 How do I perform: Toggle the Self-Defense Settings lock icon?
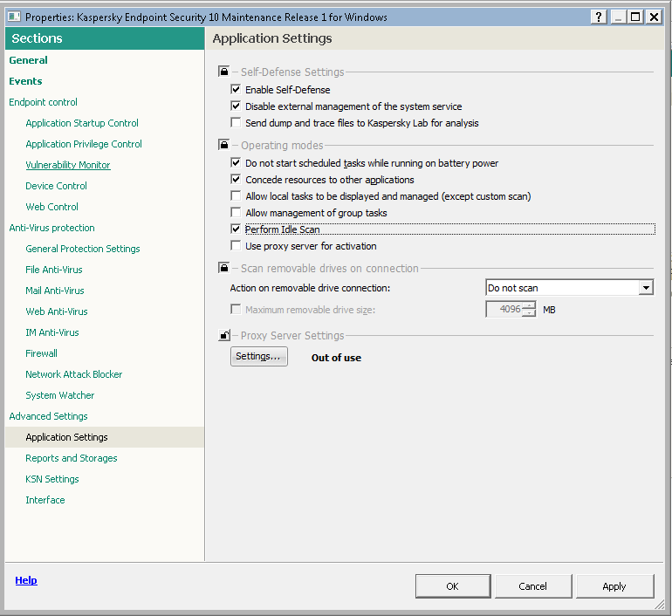pyautogui.click(x=223, y=71)
